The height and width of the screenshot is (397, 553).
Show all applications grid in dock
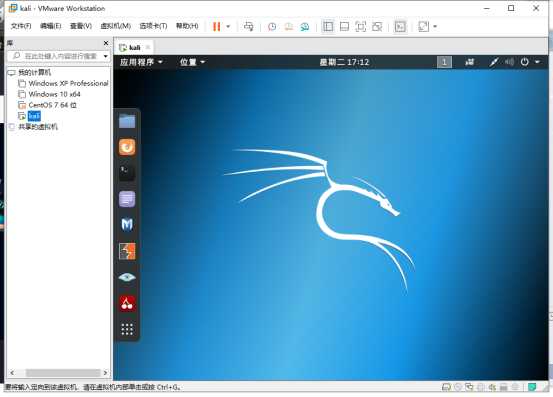click(x=127, y=329)
